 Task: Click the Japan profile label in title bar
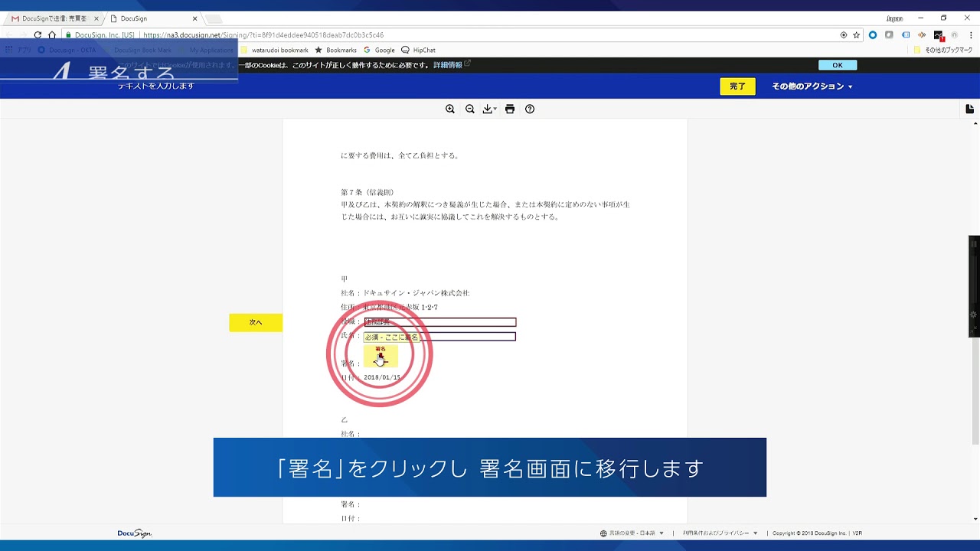click(x=894, y=18)
